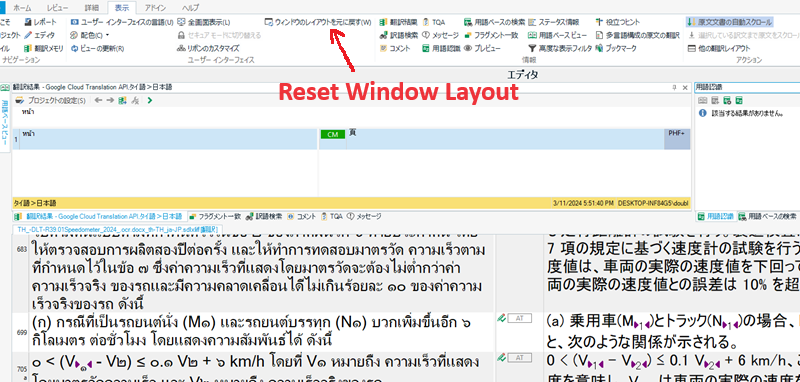The image size is (800, 382).
Task: Click 用語認識 in the ribbon
Action: point(441,48)
